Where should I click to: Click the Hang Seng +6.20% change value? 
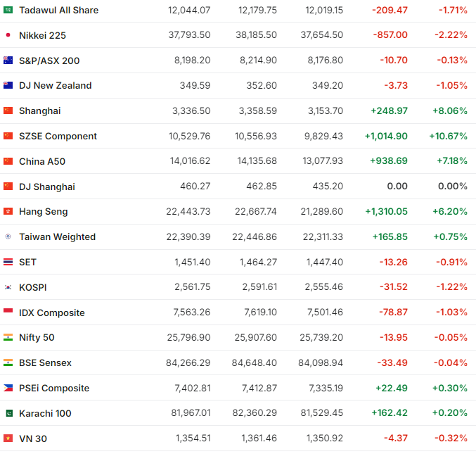click(450, 212)
